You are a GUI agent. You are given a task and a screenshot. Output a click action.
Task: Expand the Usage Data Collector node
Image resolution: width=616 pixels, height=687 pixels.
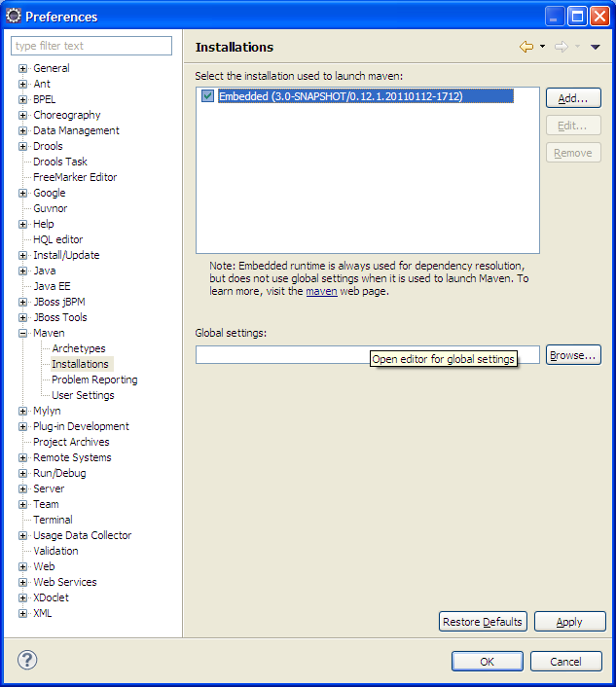pyautogui.click(x=22, y=535)
